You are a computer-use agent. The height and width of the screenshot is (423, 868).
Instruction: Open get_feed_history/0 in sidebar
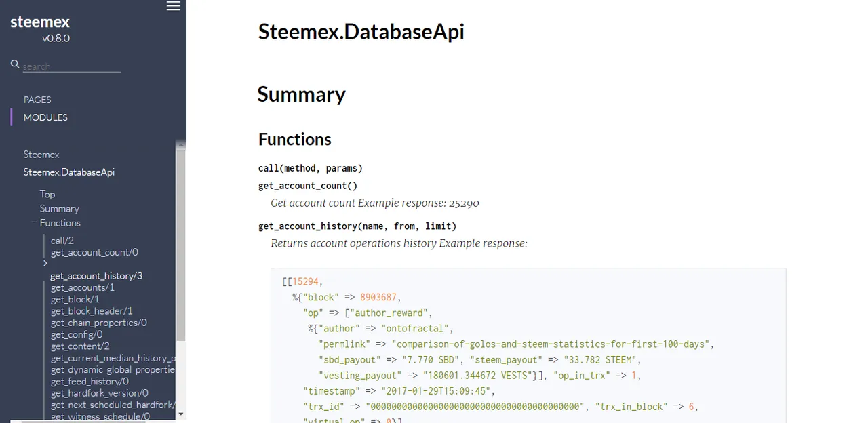click(x=90, y=382)
